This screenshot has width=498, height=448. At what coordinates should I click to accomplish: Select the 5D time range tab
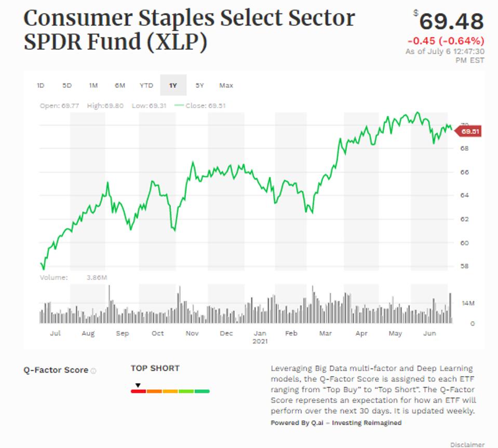67,85
